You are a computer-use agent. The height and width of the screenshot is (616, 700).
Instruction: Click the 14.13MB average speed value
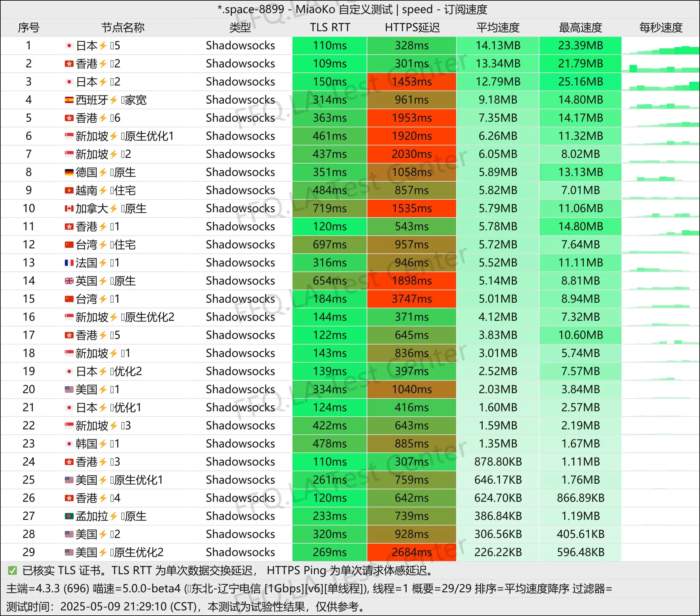[x=498, y=46]
